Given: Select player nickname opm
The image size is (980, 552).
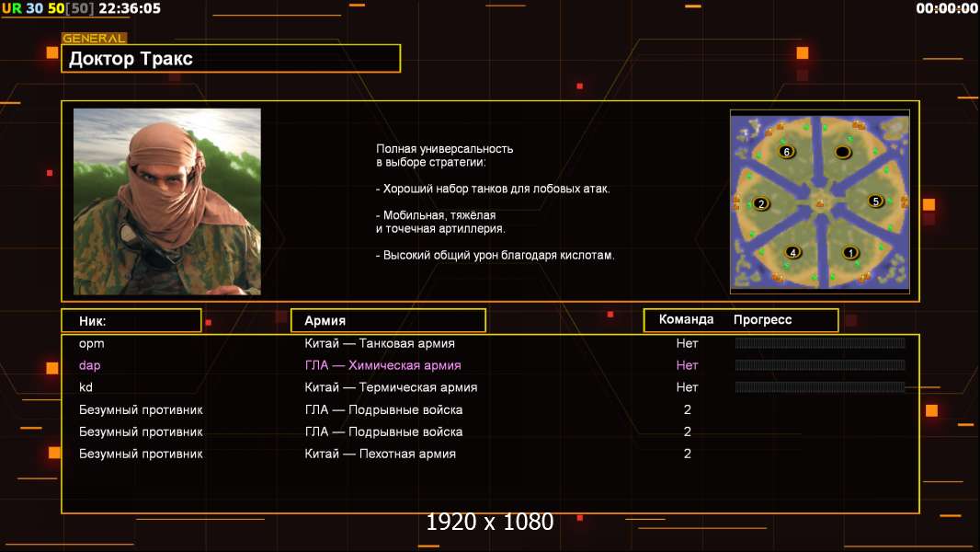Looking at the screenshot, I should (x=91, y=344).
